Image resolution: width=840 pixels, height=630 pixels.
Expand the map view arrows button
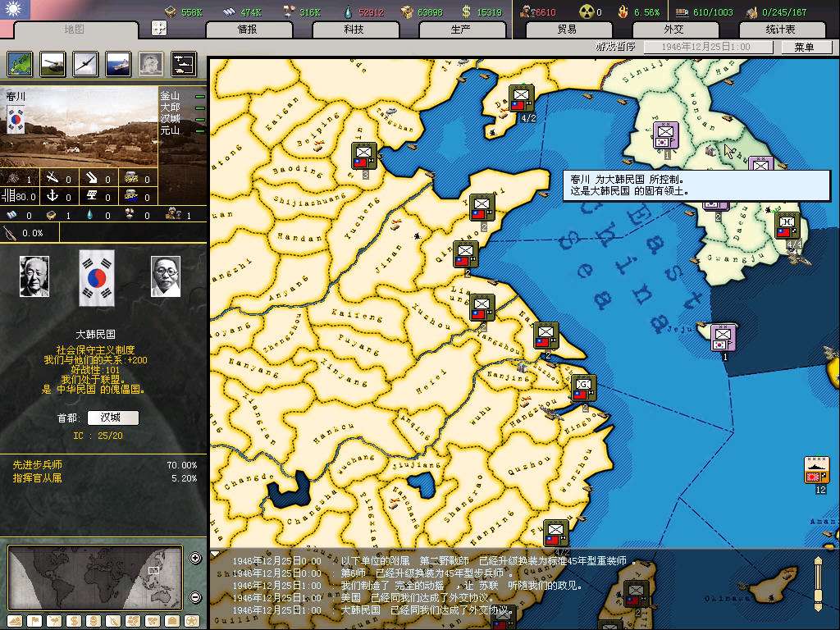coord(159,28)
